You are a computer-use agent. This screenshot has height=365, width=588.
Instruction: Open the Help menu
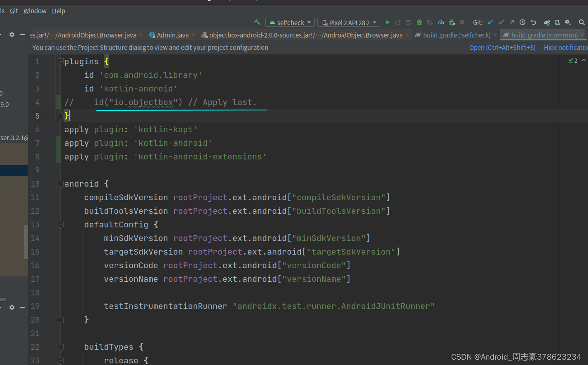click(59, 11)
